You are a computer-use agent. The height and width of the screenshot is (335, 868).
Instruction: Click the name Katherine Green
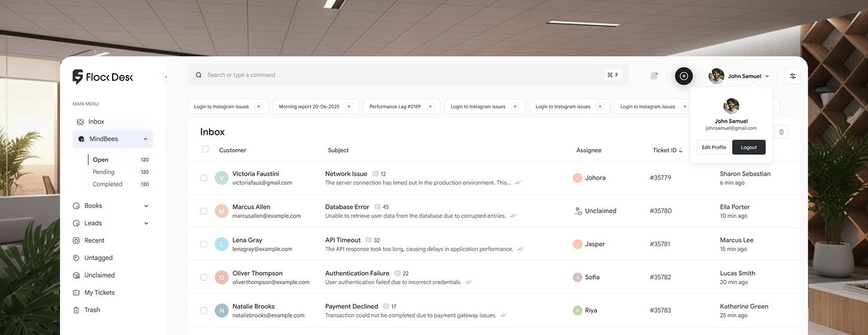click(744, 306)
